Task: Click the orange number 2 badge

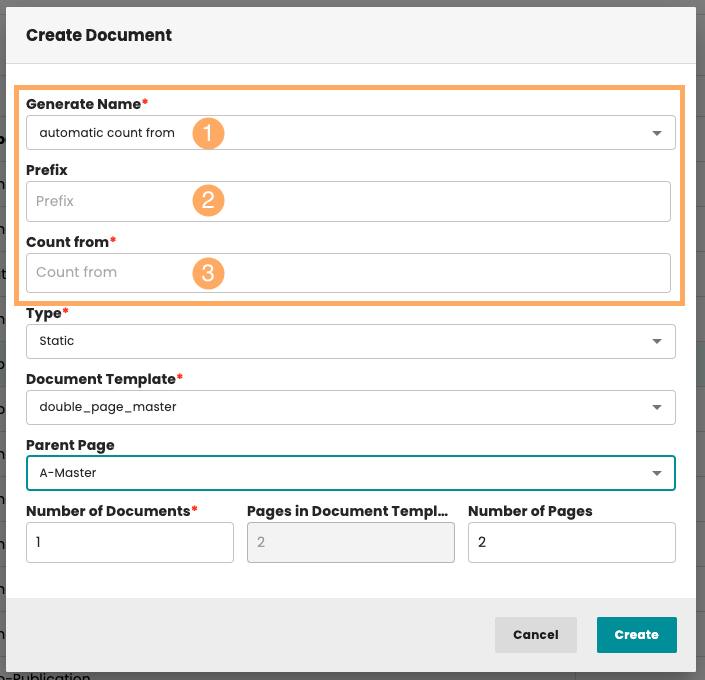Action: click(x=208, y=201)
